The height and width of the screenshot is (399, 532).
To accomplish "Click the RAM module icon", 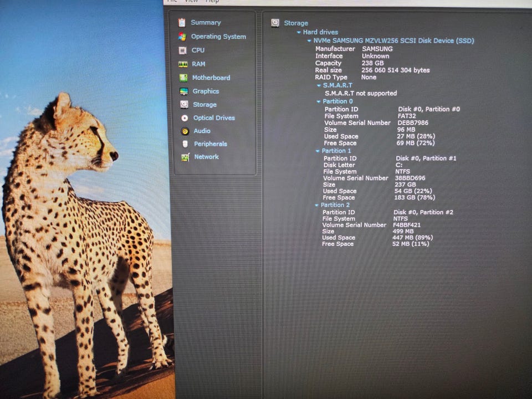I will coord(183,64).
